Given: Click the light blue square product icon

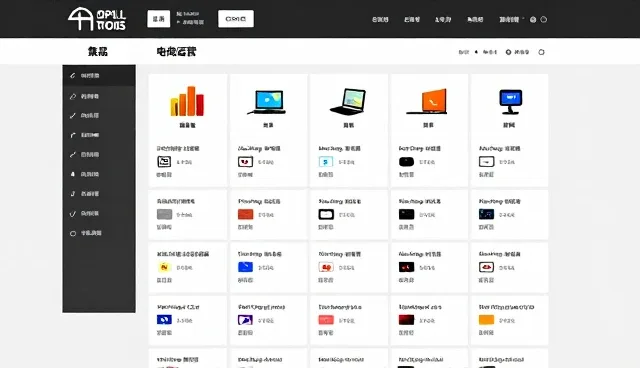Looking at the screenshot, I should click(326, 162).
